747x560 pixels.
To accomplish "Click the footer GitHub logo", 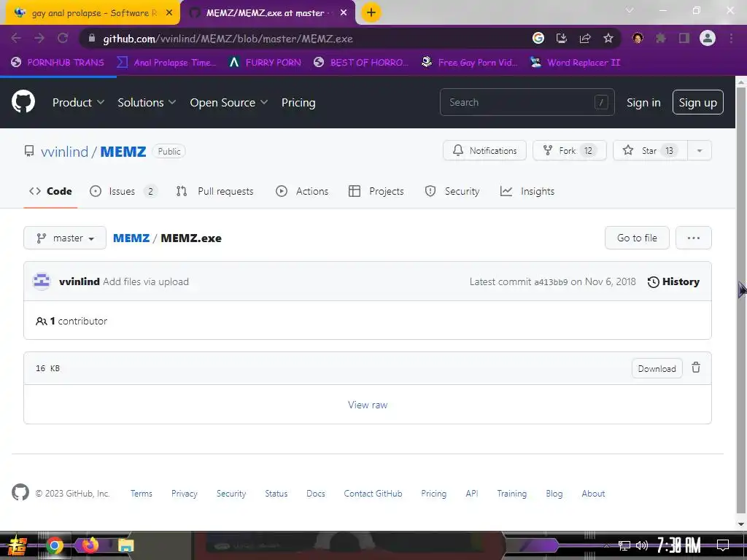I will pyautogui.click(x=20, y=492).
